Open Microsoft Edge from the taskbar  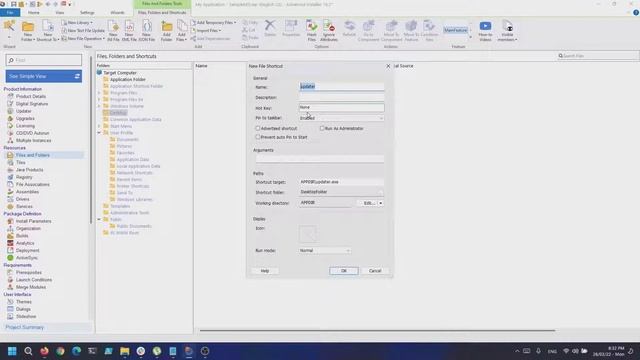76,351
